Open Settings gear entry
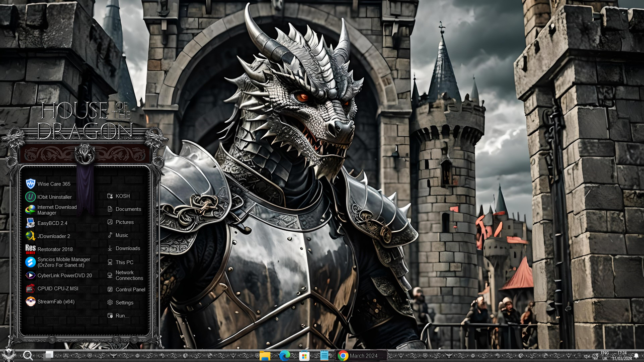Image resolution: width=644 pixels, height=362 pixels. (120, 303)
